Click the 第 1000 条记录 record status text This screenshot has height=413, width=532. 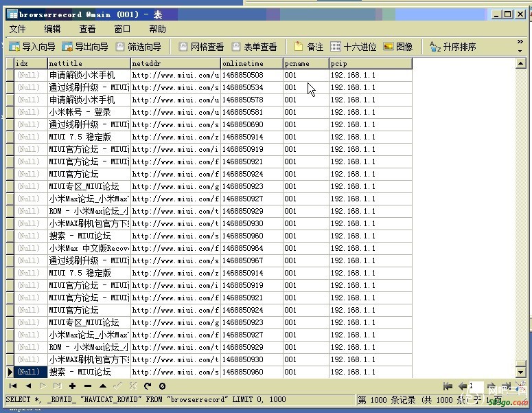pyautogui.click(x=386, y=400)
